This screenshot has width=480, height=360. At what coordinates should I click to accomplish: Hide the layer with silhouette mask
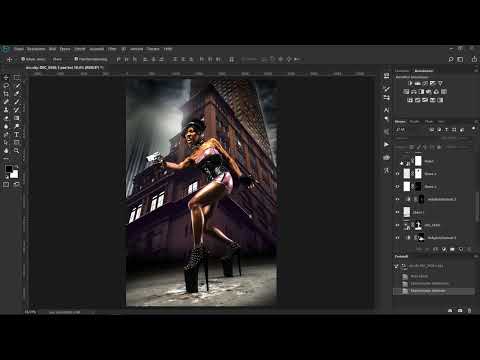point(397,225)
